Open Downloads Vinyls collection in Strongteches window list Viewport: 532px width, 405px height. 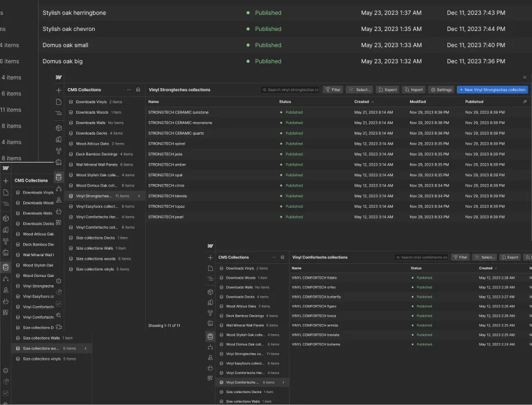(x=105, y=102)
